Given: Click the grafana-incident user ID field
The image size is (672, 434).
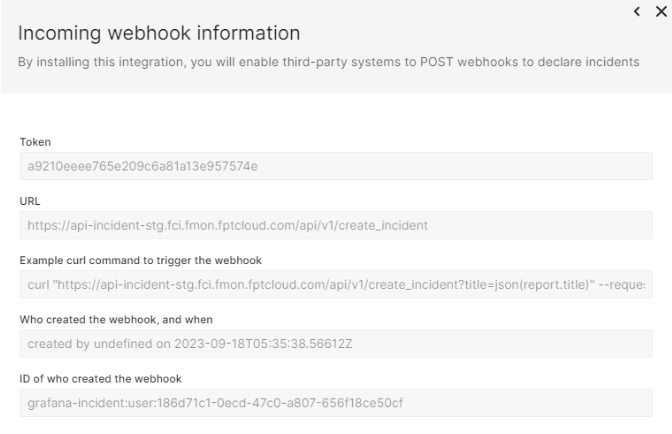Looking at the screenshot, I should 336,403.
